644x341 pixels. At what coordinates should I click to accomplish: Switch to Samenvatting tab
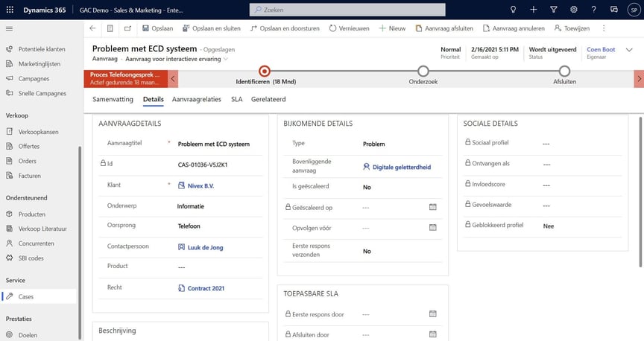[113, 99]
